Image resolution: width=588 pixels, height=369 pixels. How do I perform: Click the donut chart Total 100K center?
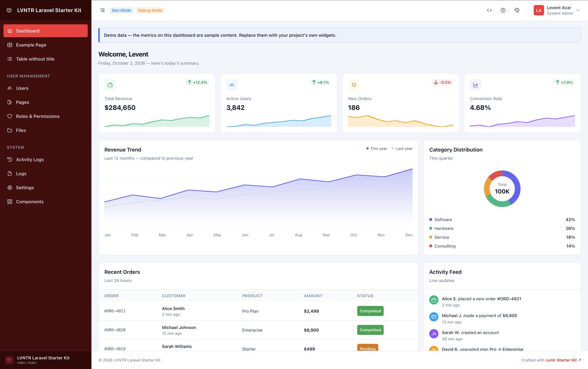pyautogui.click(x=502, y=189)
